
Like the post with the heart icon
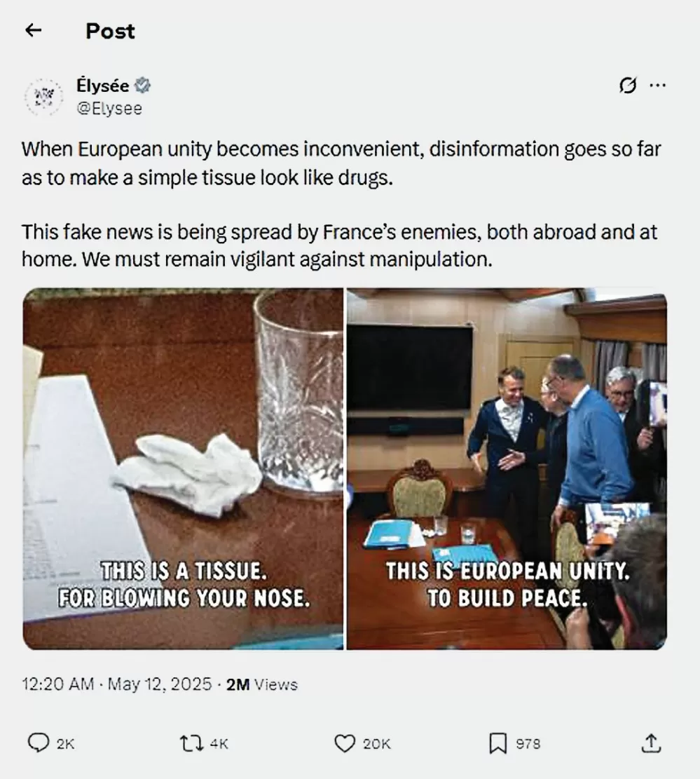click(345, 743)
